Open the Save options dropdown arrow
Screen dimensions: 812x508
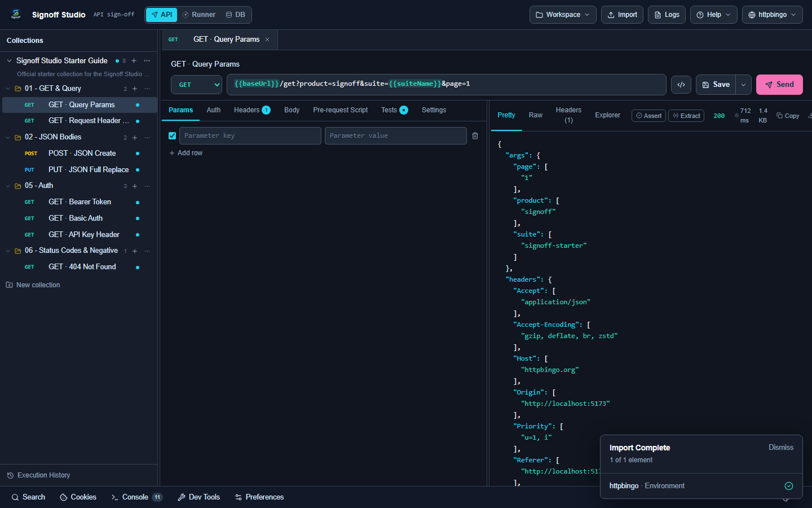pyautogui.click(x=744, y=85)
